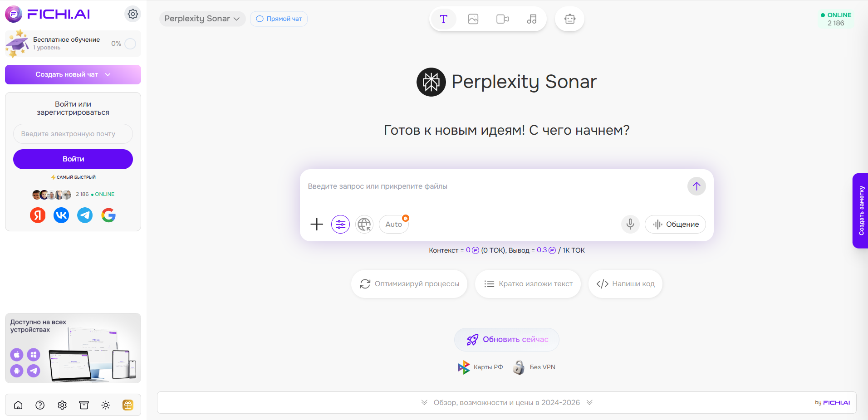The image size is (868, 420).
Task: Switch to music generation mode
Action: point(532,19)
